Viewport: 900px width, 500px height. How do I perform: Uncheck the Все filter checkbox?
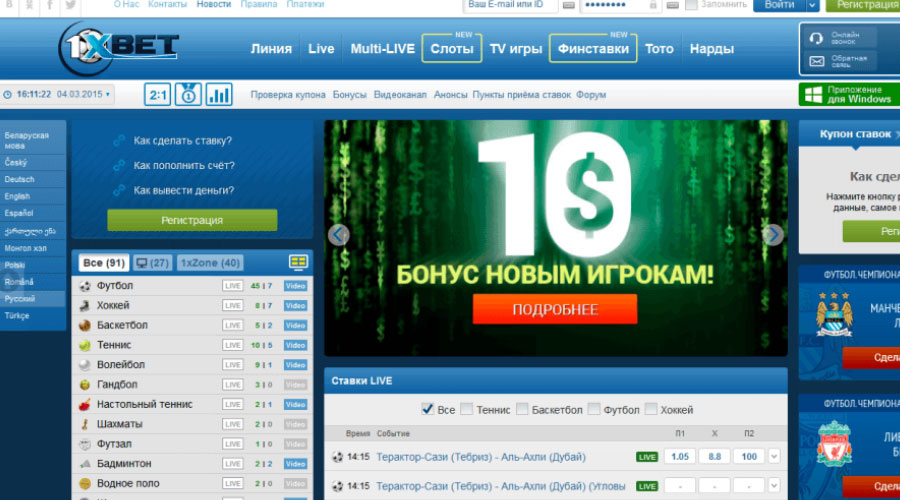point(428,409)
